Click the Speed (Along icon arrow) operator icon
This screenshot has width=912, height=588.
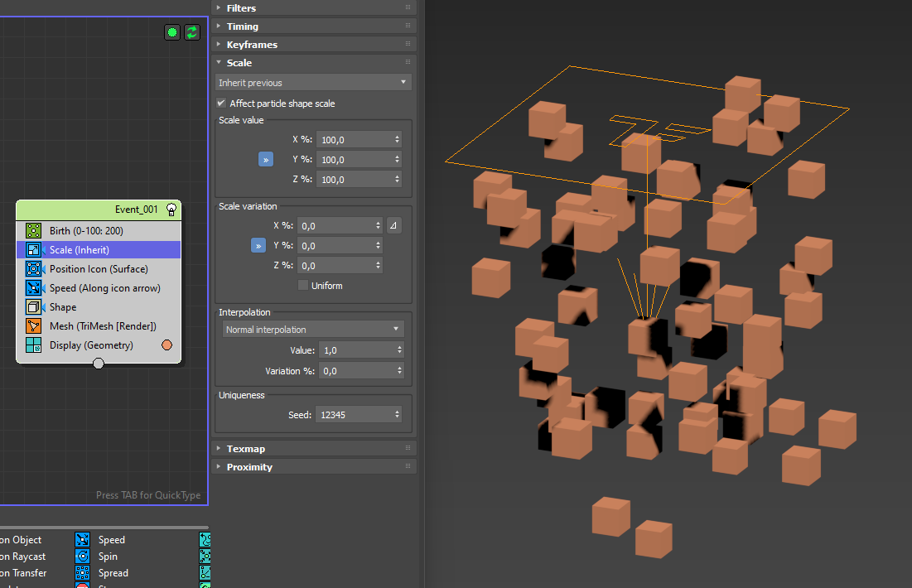(33, 288)
